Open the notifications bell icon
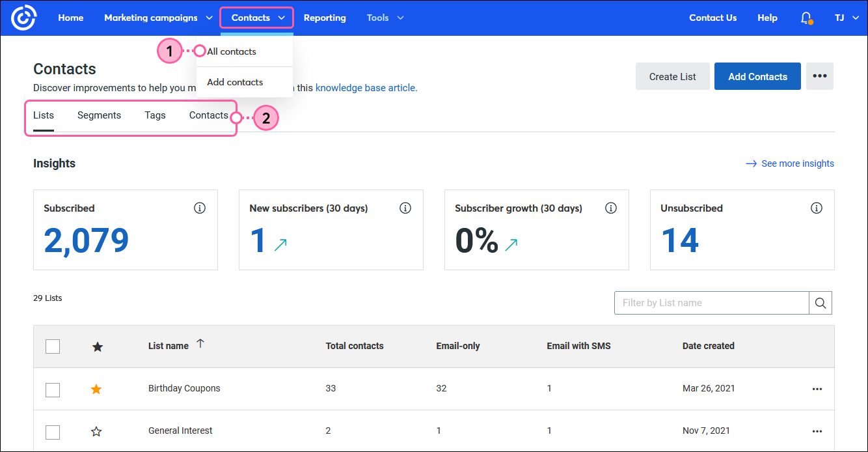The height and width of the screenshot is (452, 868). point(806,18)
